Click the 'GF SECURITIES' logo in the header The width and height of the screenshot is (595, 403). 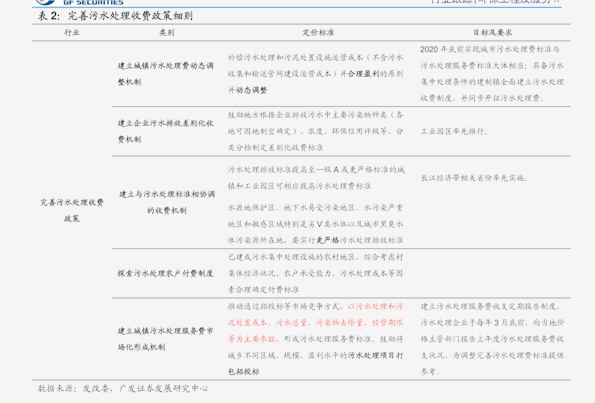click(x=80, y=2)
